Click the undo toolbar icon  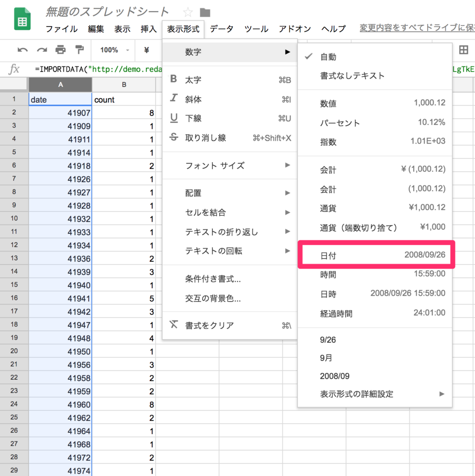(x=22, y=50)
